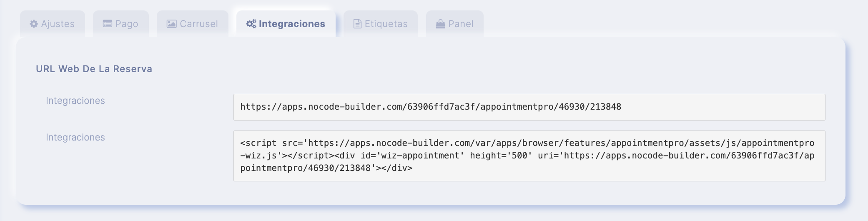Click the cogs icon on Integraciones tab

[251, 24]
